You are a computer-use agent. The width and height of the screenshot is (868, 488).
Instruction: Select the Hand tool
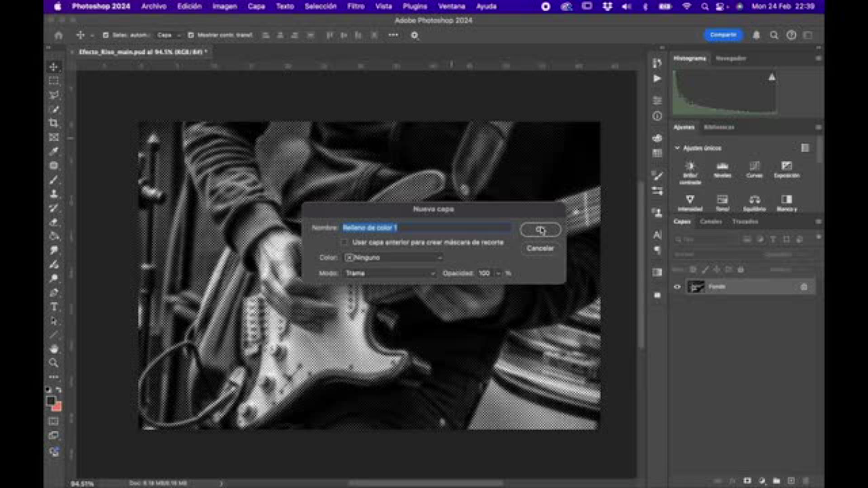pos(54,348)
